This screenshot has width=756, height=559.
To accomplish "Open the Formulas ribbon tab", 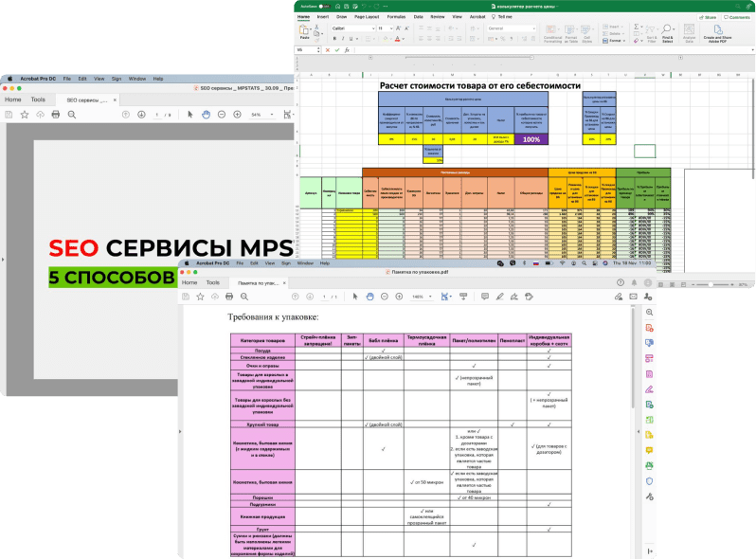I will click(x=396, y=17).
